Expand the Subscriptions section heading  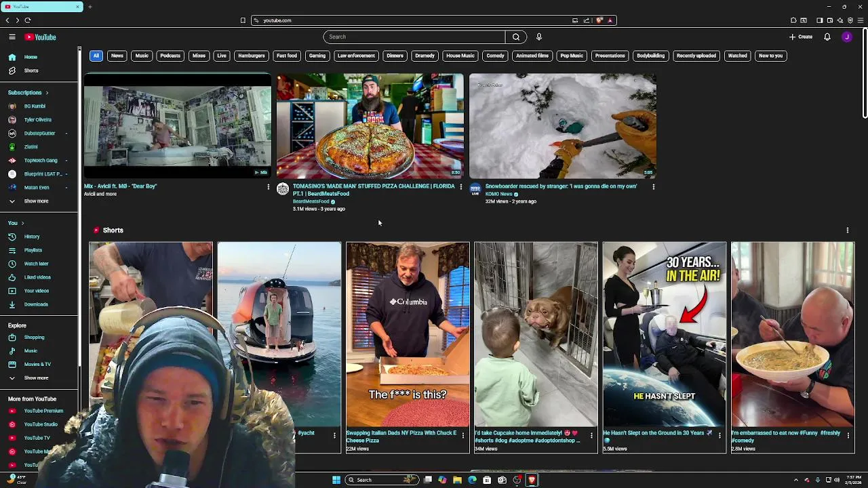pos(28,92)
